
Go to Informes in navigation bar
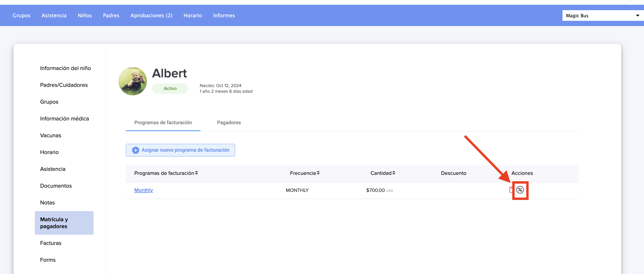[x=224, y=15]
